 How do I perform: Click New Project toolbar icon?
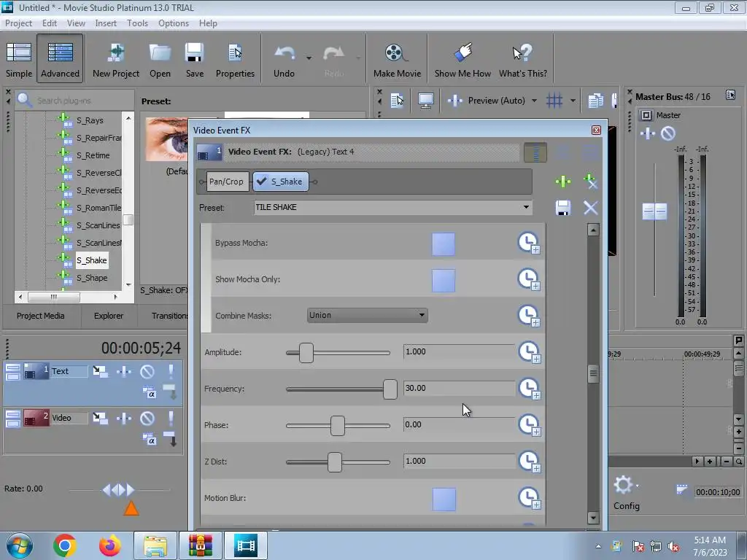point(116,60)
